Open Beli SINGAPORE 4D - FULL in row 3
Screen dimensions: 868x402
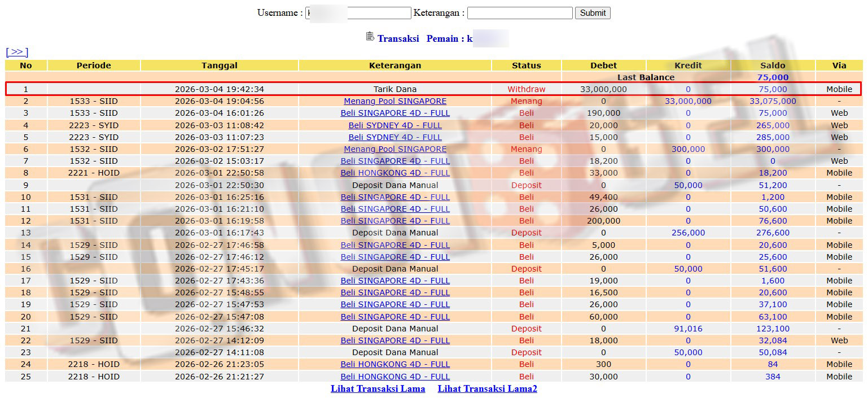395,113
